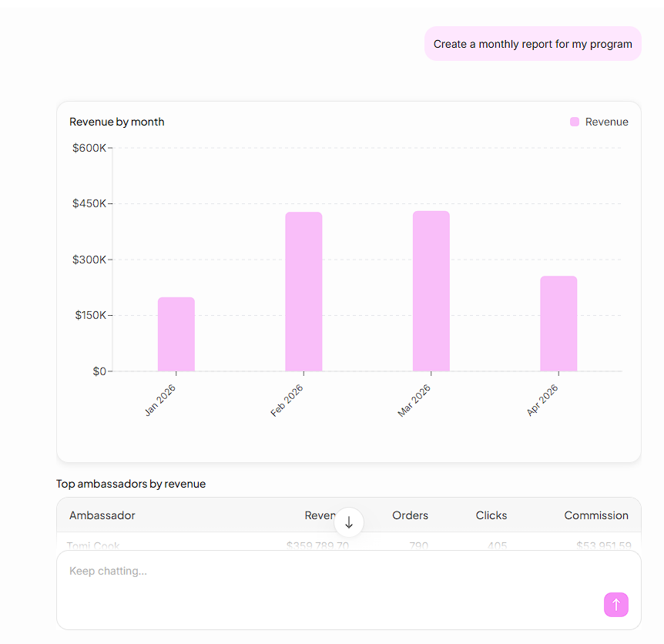Click the Revenue by month chart title
The image size is (664, 644).
coord(117,122)
